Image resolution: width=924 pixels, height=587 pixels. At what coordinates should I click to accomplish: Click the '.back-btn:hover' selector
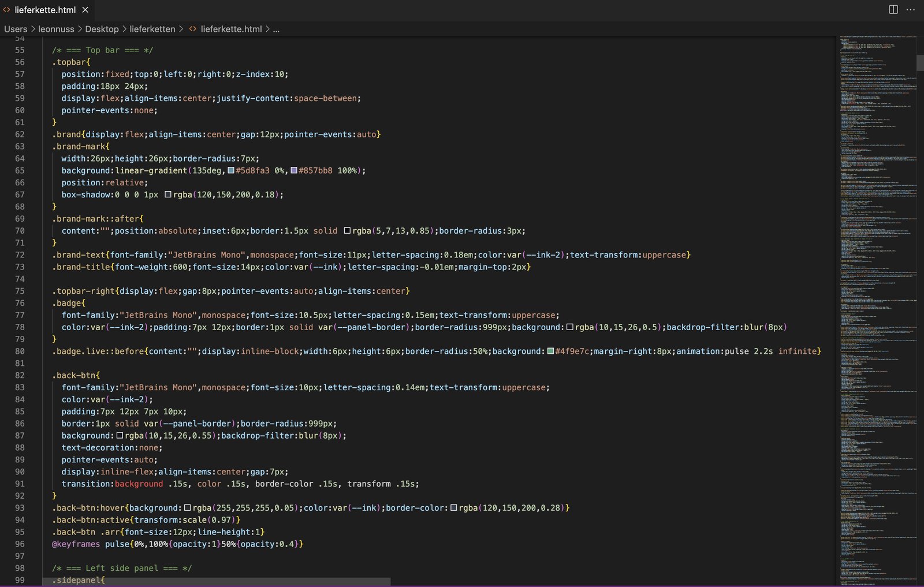[88, 508]
